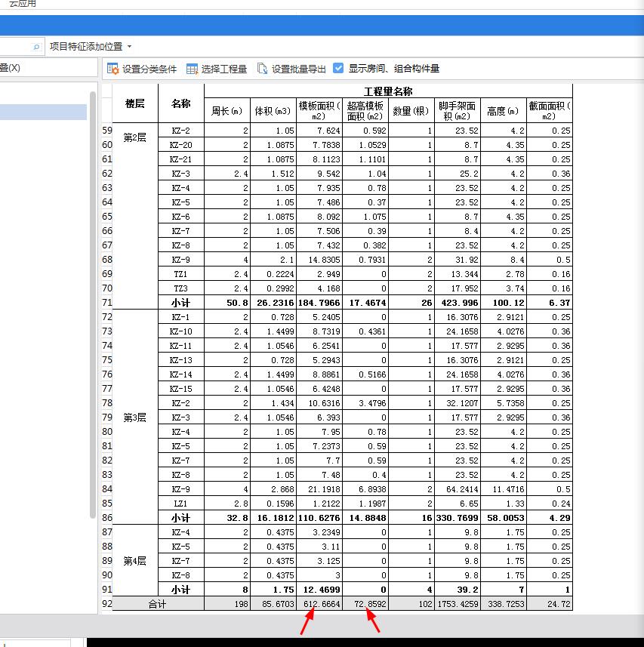Click row number 71

point(107,303)
